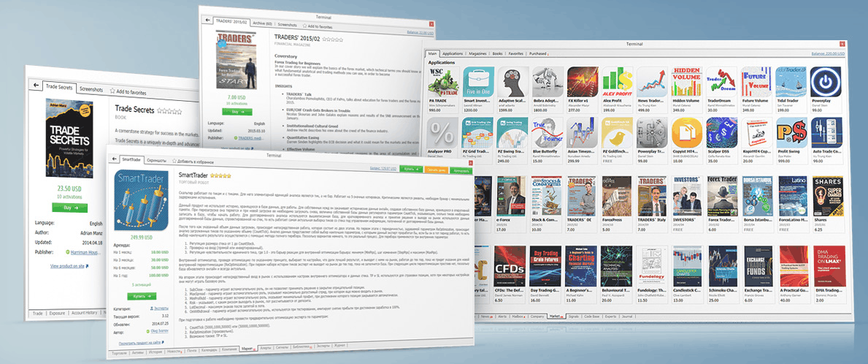Open e-Forex magazine cover
868x364 pixels.
(510, 197)
